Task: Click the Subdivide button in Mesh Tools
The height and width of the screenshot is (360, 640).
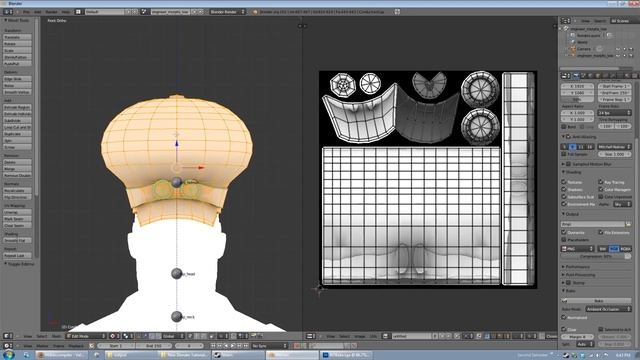Action: tap(18, 120)
